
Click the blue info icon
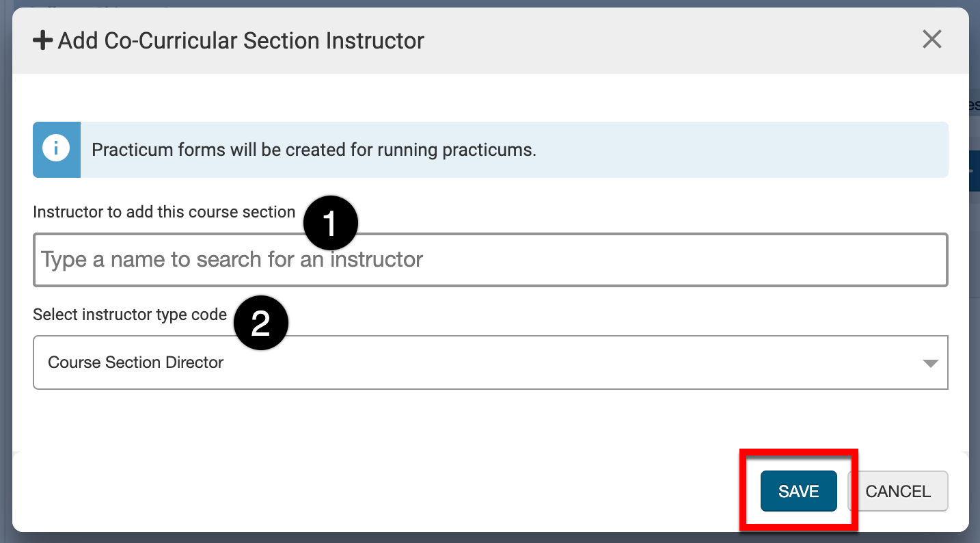(x=56, y=149)
